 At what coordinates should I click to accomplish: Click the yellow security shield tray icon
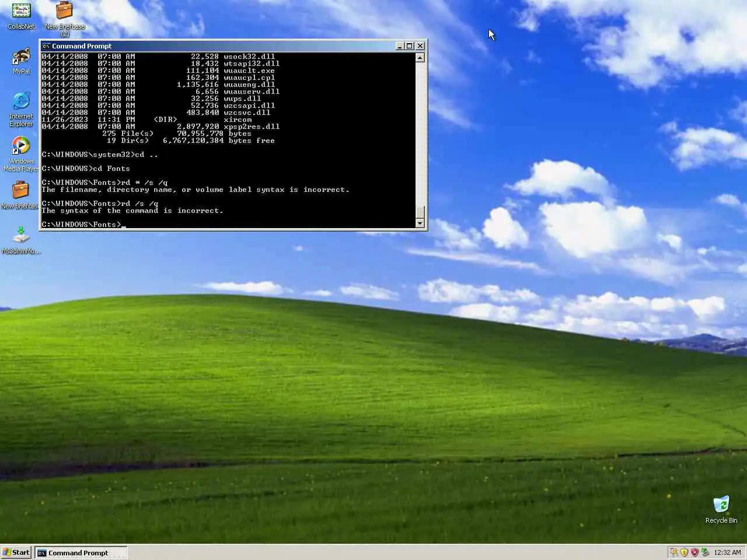685,552
